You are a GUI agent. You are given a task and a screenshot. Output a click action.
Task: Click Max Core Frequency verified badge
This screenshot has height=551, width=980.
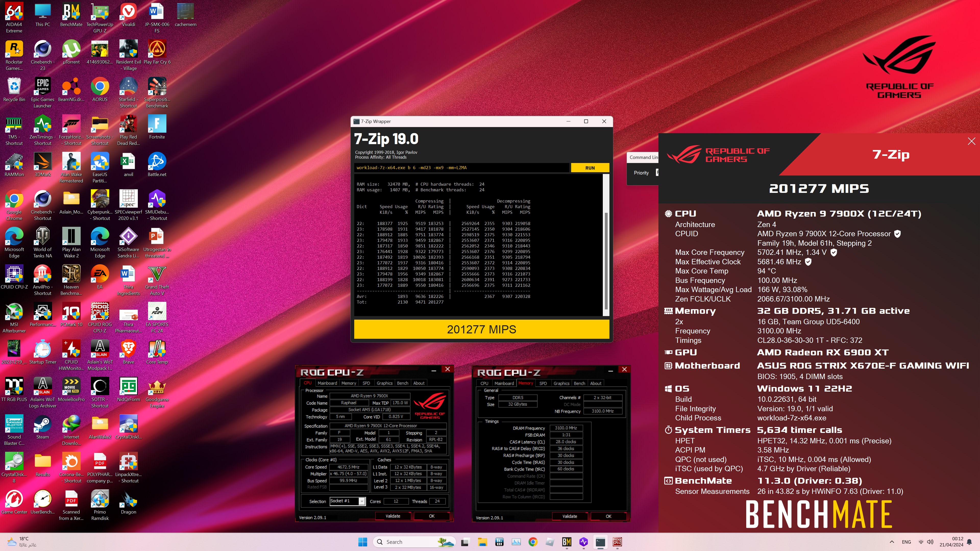point(833,252)
